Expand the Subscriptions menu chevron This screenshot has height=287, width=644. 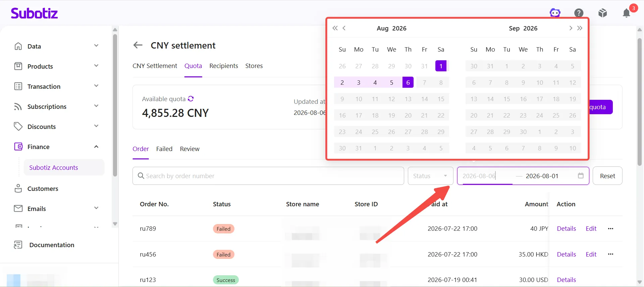pyautogui.click(x=96, y=106)
